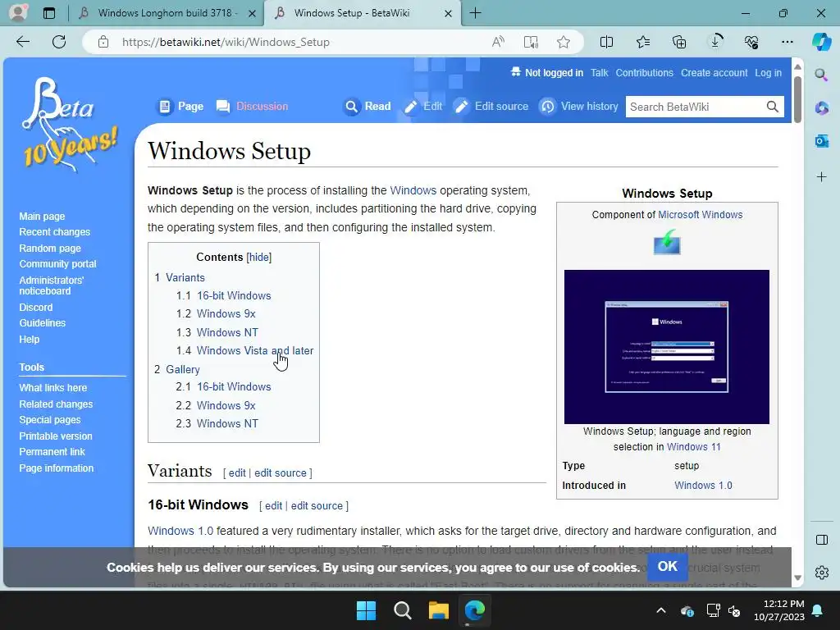Jump to 1.3 Windows NT in contents
Screen dimensions: 840x630
[217, 333]
